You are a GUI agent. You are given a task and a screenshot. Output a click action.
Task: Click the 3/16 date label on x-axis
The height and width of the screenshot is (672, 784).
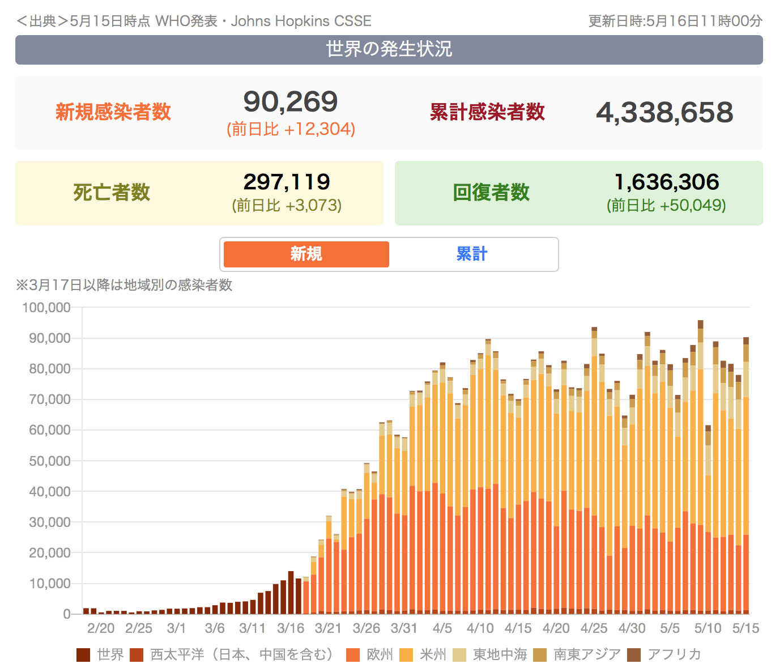[x=291, y=628]
